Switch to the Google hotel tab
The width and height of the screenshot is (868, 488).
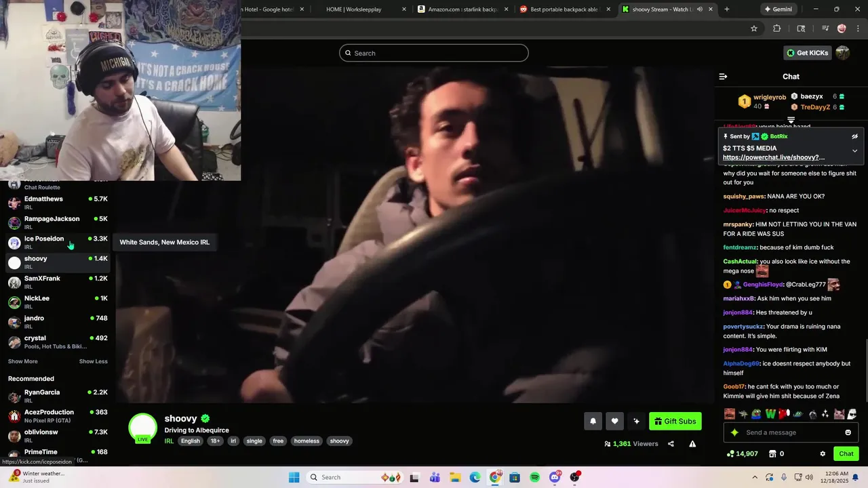pos(271,9)
